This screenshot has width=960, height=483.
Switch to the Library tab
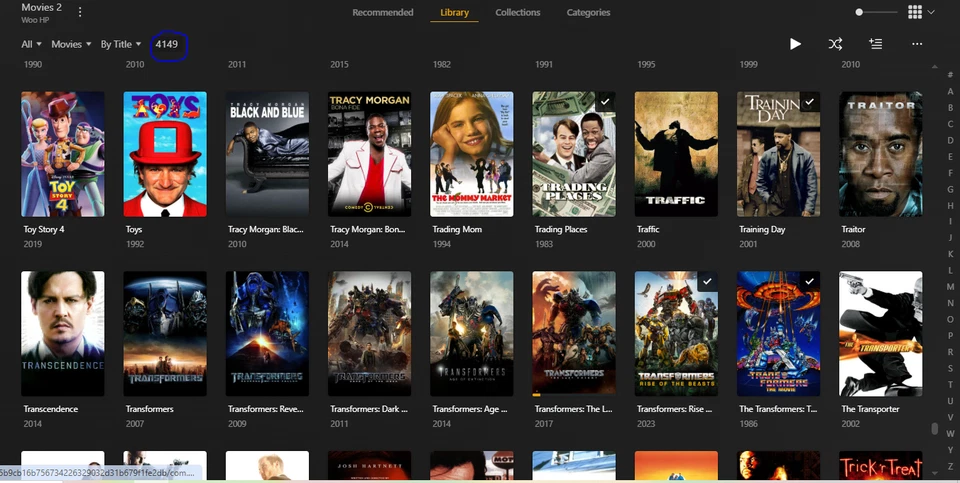click(x=454, y=12)
